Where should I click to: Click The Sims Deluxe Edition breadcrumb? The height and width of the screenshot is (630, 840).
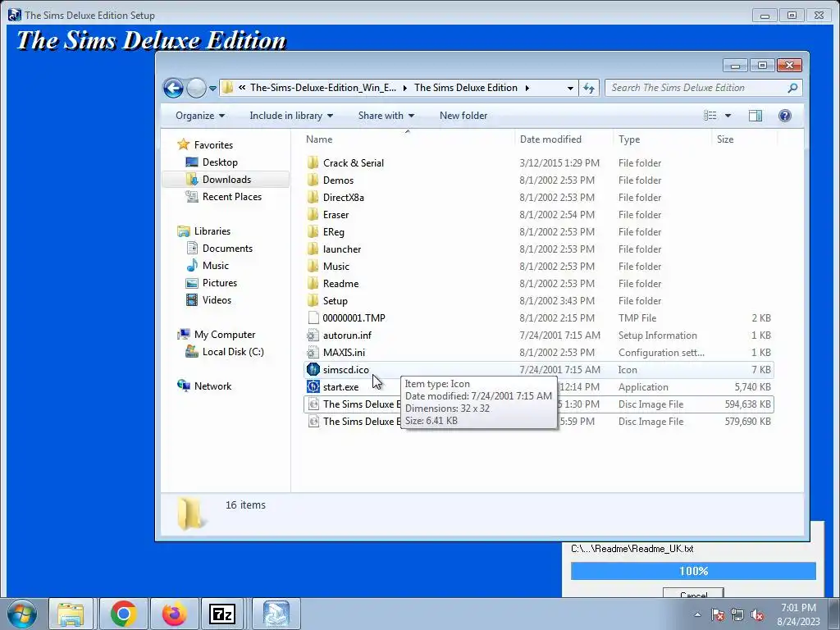coord(466,88)
